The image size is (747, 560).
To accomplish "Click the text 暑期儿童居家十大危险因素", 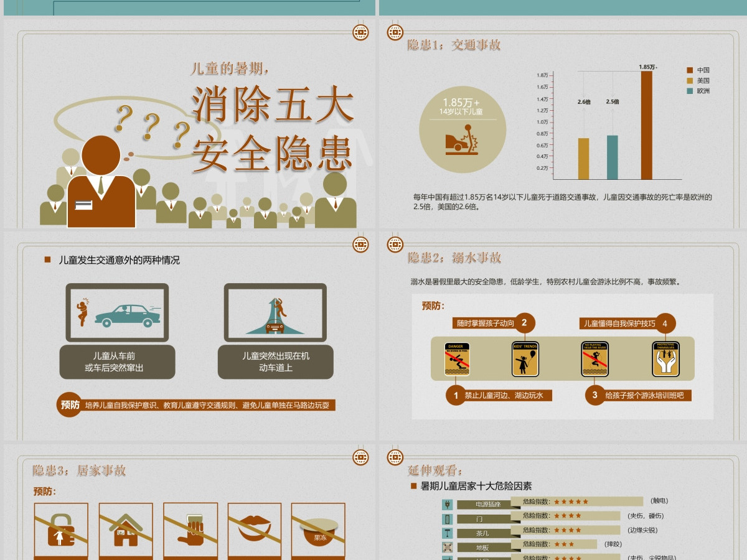I will click(x=476, y=486).
